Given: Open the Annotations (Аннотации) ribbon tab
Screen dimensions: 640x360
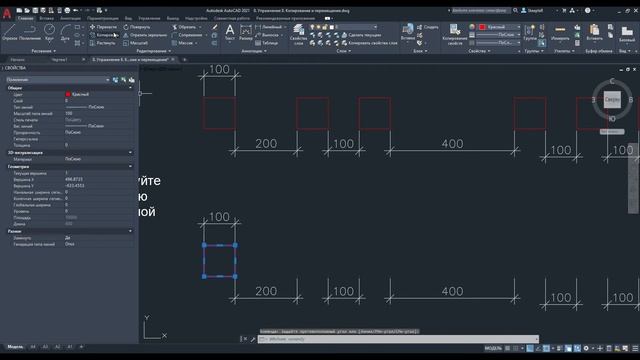Looking at the screenshot, I should 70,18.
